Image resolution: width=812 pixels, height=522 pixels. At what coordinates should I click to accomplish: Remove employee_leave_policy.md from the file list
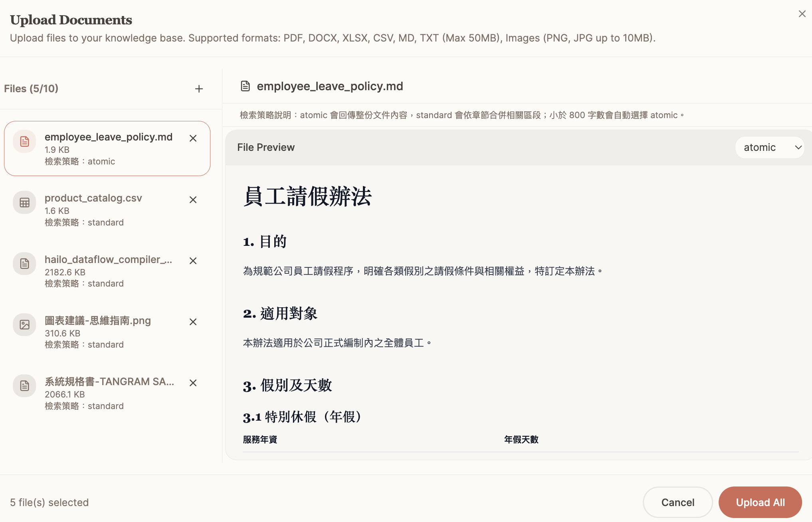[x=193, y=138]
